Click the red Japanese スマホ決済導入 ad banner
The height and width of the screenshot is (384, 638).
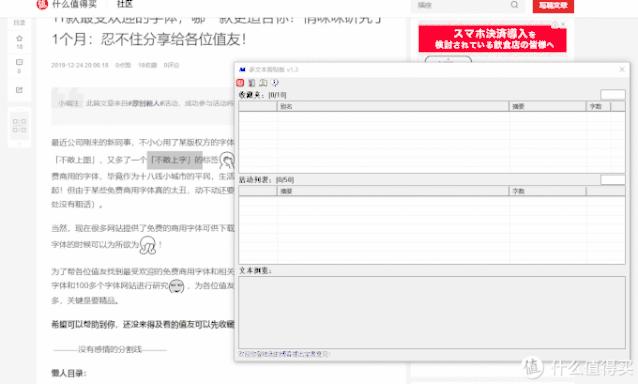tap(492, 39)
